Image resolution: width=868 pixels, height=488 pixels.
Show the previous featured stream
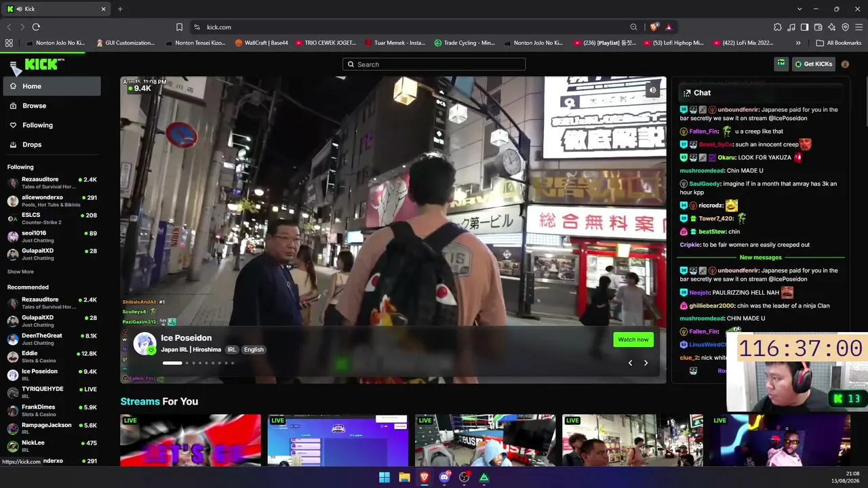tap(630, 363)
